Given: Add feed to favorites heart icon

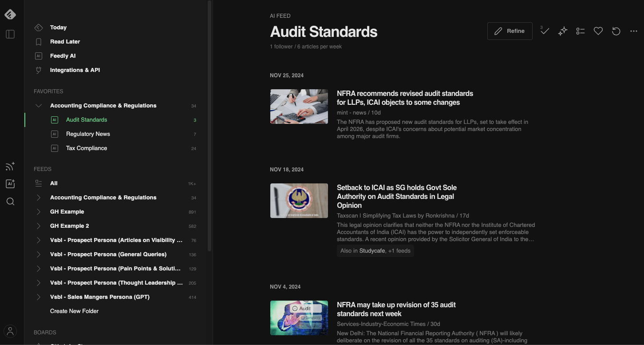Looking at the screenshot, I should tap(598, 31).
